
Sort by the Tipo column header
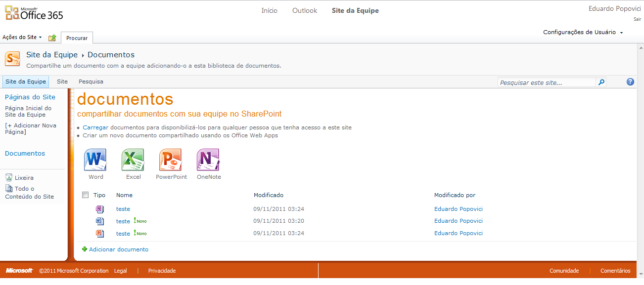(99, 195)
